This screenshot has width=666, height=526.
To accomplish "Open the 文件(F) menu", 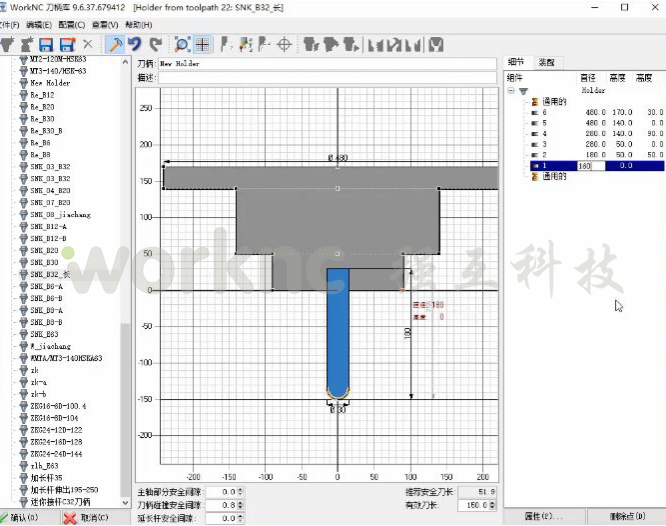I will 8,23.
